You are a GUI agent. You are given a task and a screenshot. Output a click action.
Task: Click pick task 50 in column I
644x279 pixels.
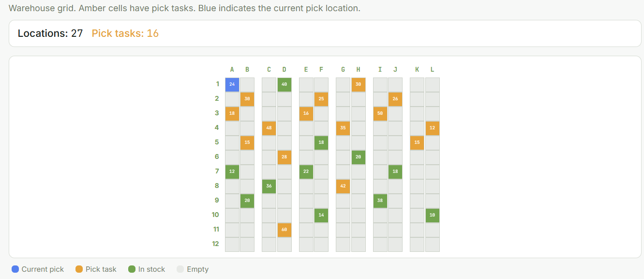380,114
